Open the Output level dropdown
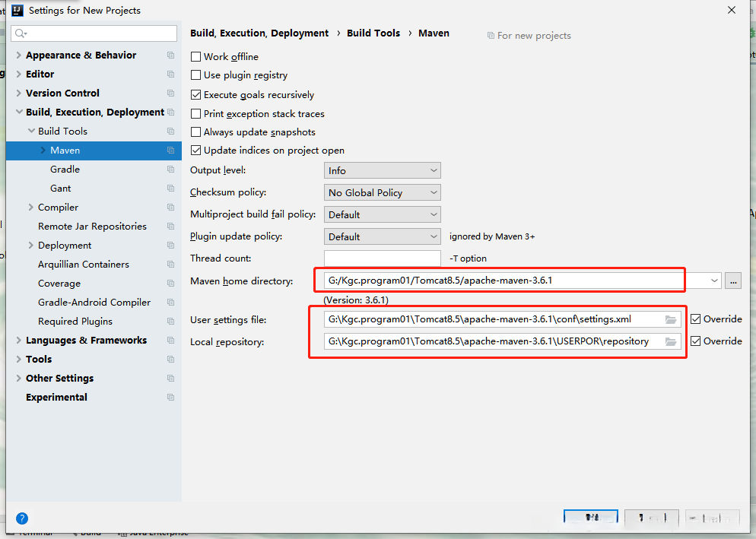This screenshot has height=539, width=756. 383,170
